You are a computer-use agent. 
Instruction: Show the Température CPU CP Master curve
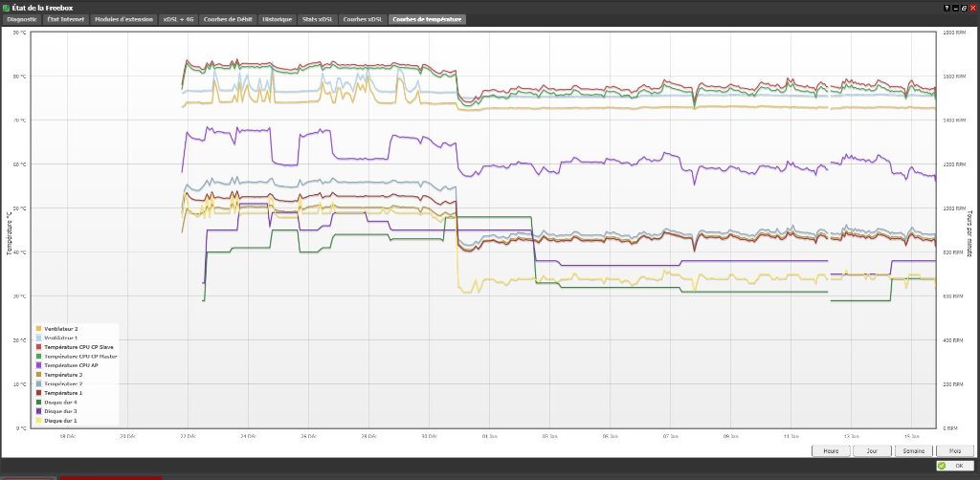[76, 357]
